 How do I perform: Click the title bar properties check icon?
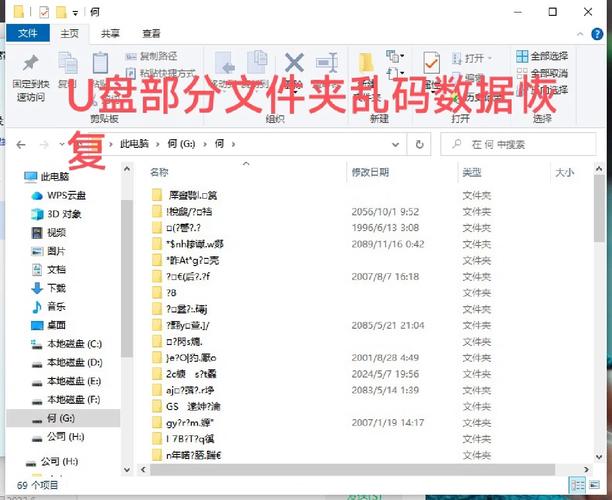pos(44,12)
